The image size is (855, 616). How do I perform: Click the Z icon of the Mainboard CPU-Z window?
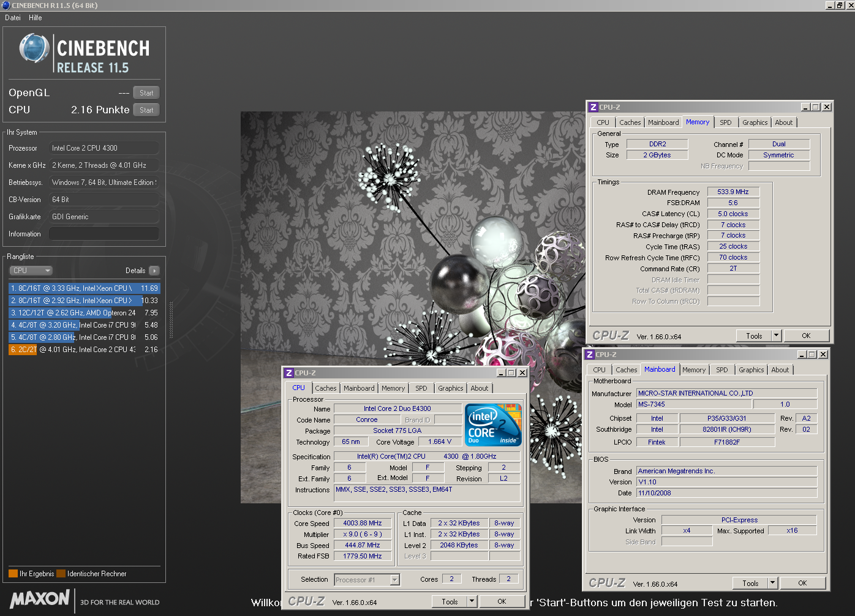589,355
